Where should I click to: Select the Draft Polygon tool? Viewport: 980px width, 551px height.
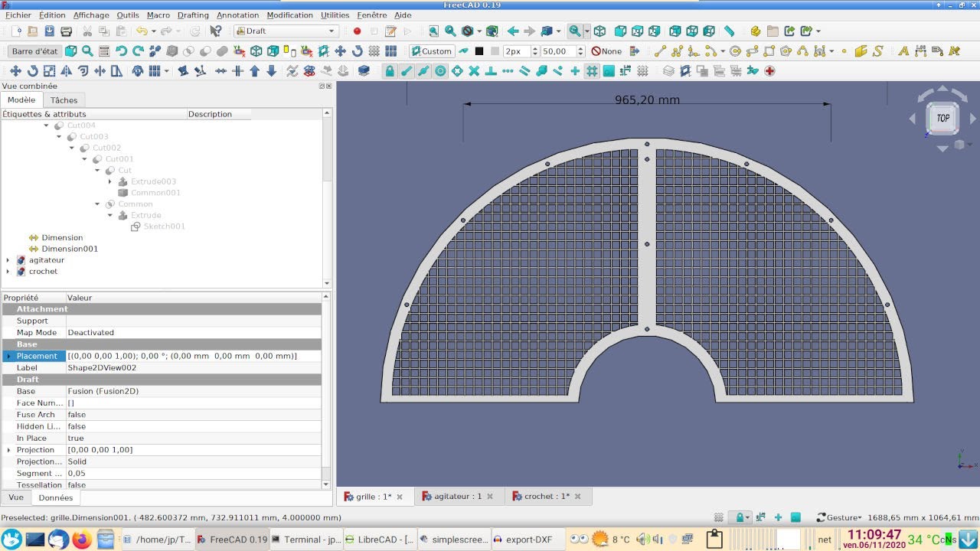coord(786,51)
